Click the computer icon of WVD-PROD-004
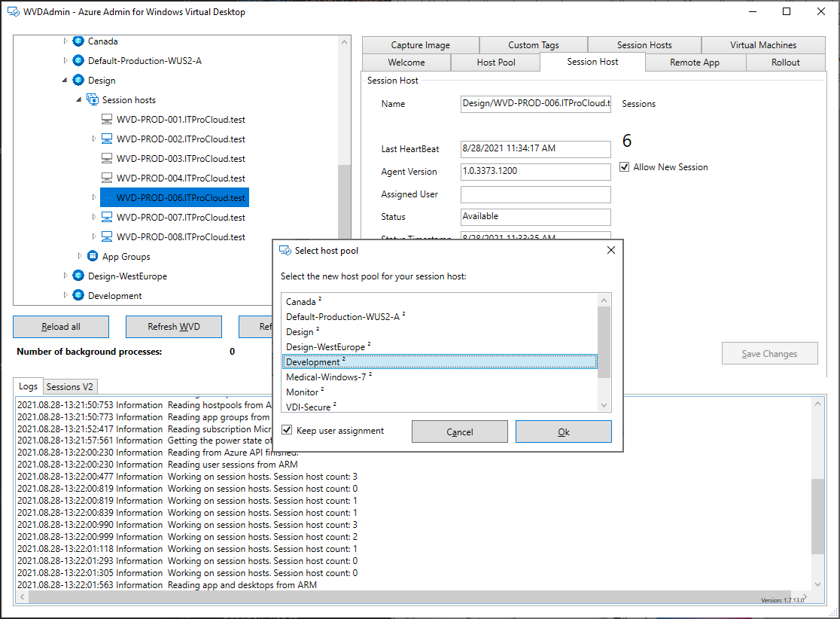840x619 pixels. click(107, 178)
